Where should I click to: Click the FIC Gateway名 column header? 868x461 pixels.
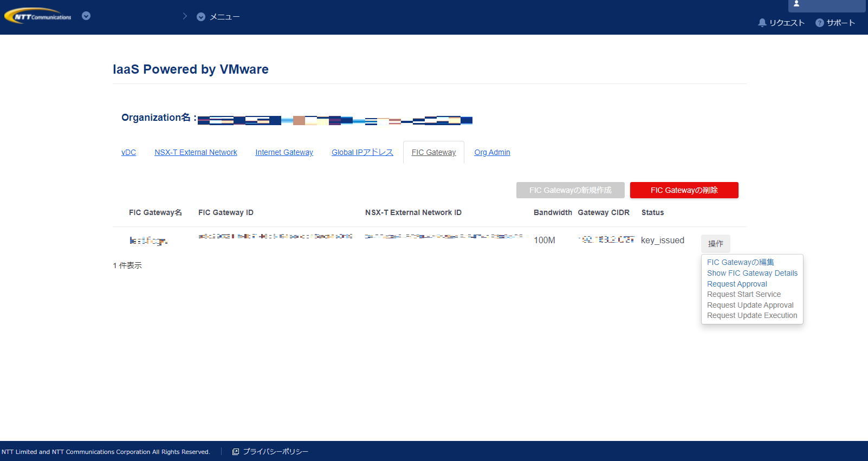(156, 212)
